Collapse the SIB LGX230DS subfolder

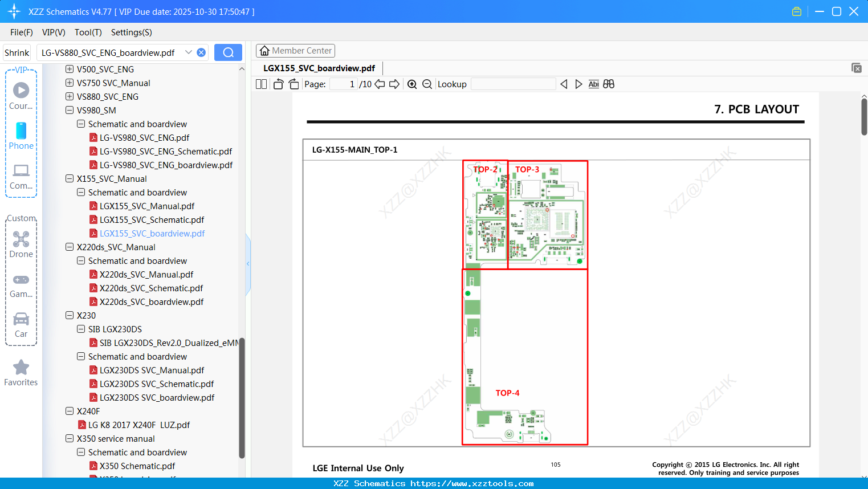point(81,329)
